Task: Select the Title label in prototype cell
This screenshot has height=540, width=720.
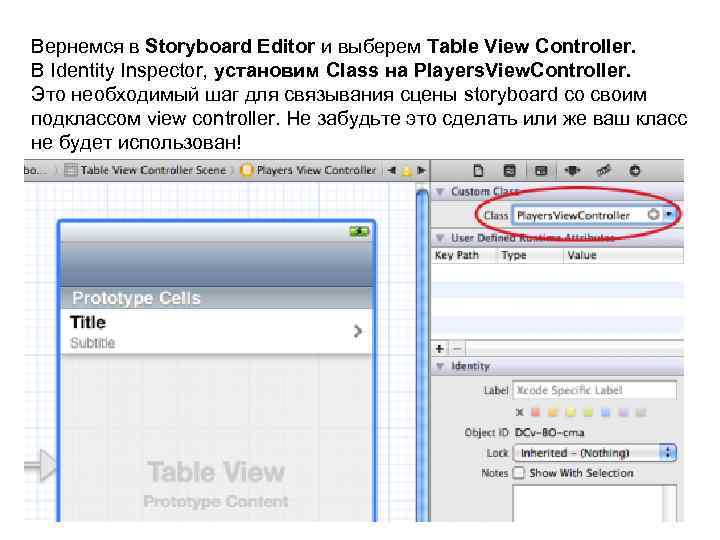Action: pyautogui.click(x=88, y=322)
